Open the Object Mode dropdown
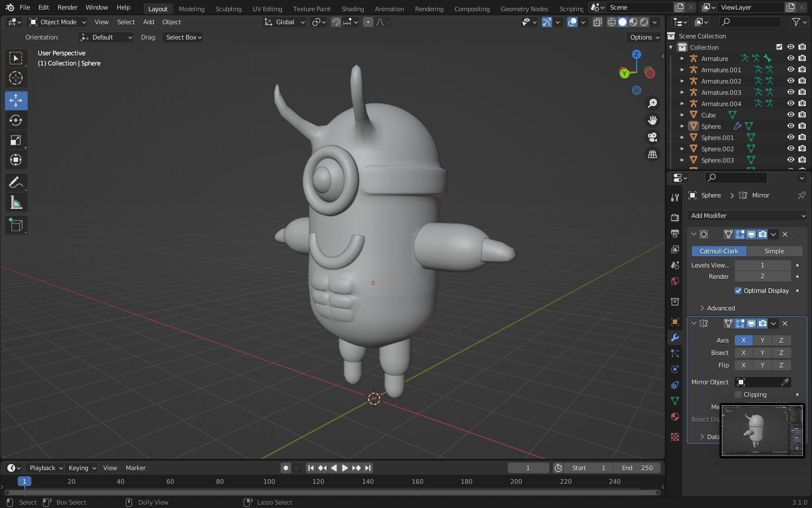Screen dimensions: 812x508 [57, 22]
